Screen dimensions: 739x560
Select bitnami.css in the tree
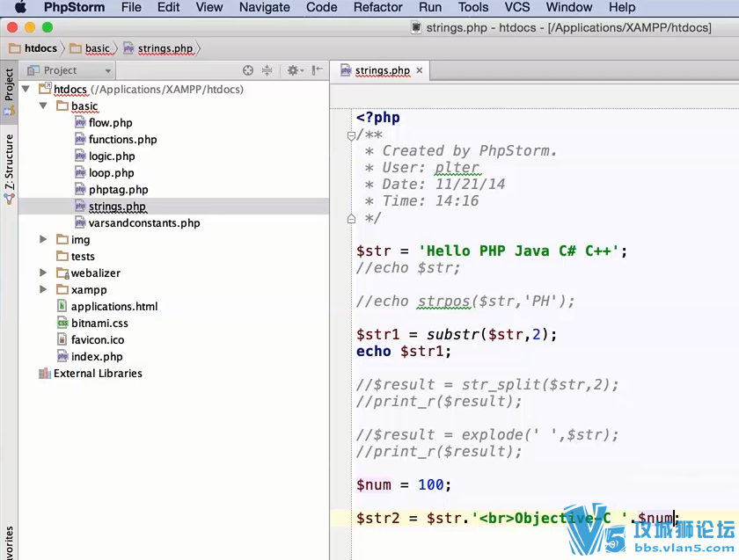[x=99, y=324]
